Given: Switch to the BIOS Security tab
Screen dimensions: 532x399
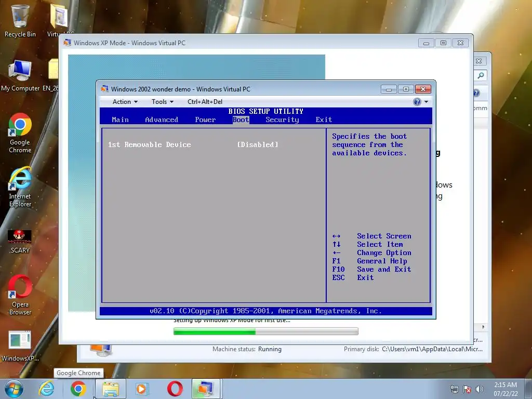Looking at the screenshot, I should click(x=282, y=120).
